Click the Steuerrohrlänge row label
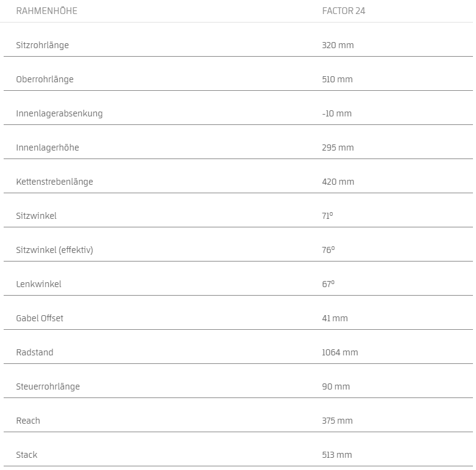 (48, 386)
